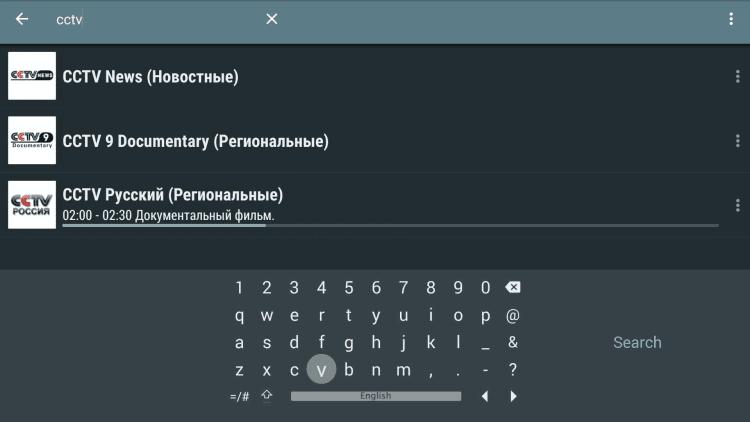Open options for CCTV Русский channel

click(737, 205)
